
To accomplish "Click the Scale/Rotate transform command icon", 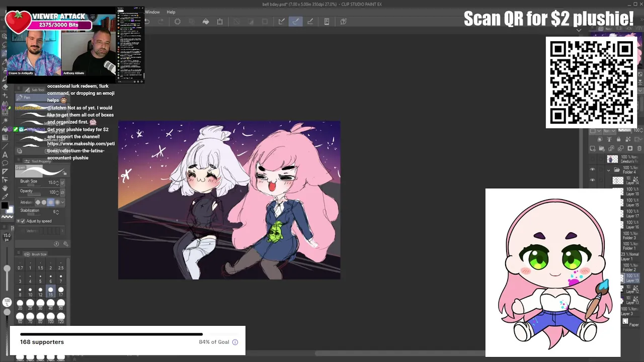I will pos(220,22).
